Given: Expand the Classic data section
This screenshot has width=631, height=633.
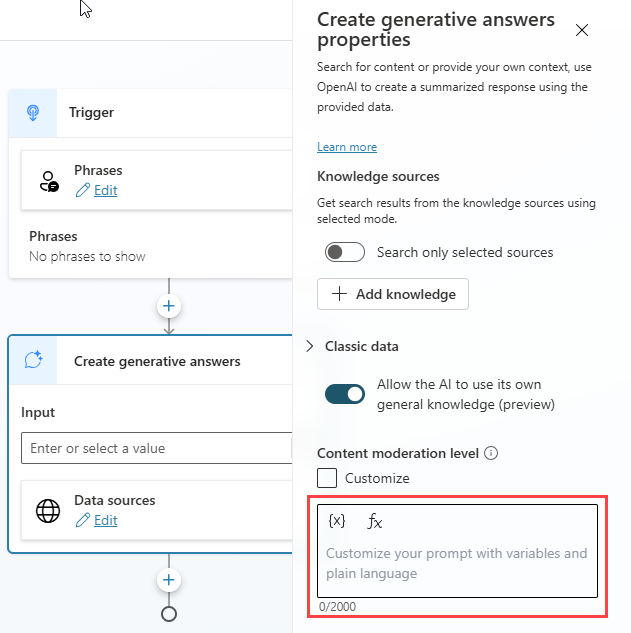Looking at the screenshot, I should (x=310, y=346).
